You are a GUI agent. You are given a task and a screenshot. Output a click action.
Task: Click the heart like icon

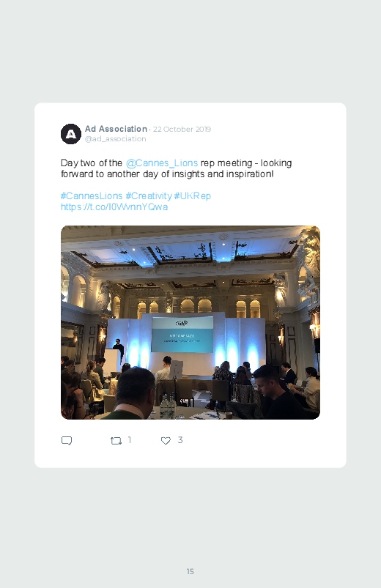point(166,441)
